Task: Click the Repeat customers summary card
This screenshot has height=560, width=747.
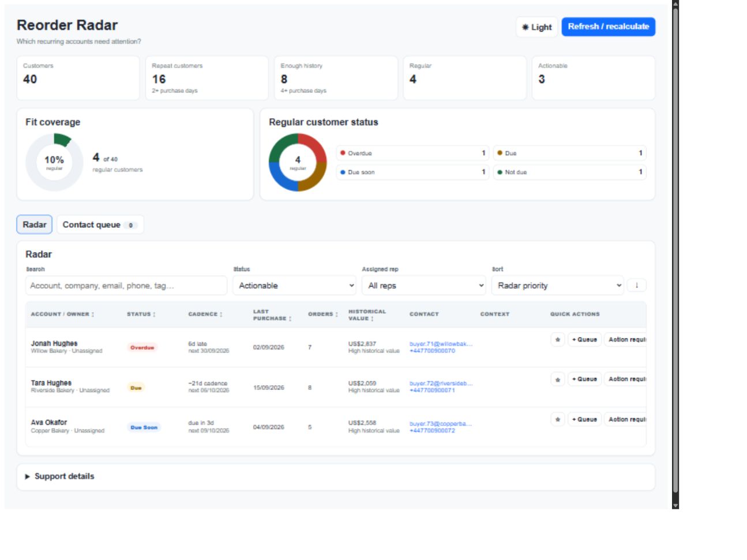Action: 207,78
